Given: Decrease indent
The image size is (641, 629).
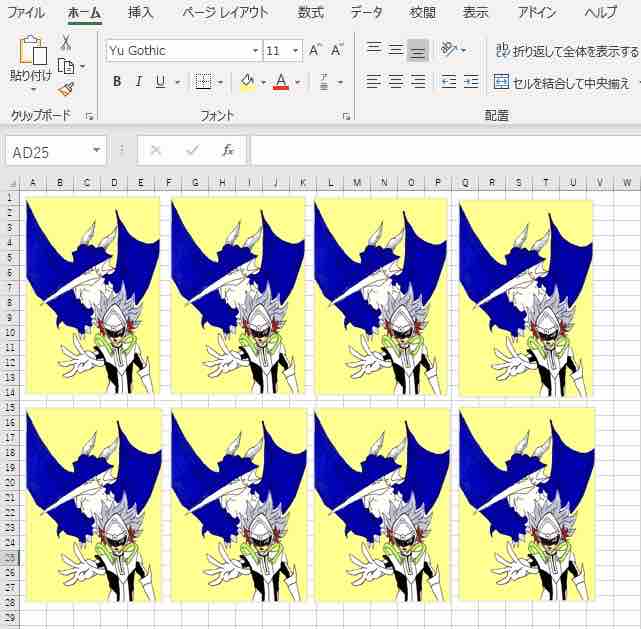Looking at the screenshot, I should pyautogui.click(x=449, y=82).
